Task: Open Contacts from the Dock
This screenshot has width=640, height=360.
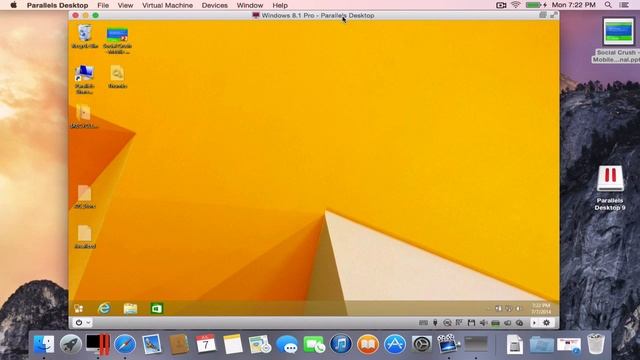Action: [x=179, y=344]
